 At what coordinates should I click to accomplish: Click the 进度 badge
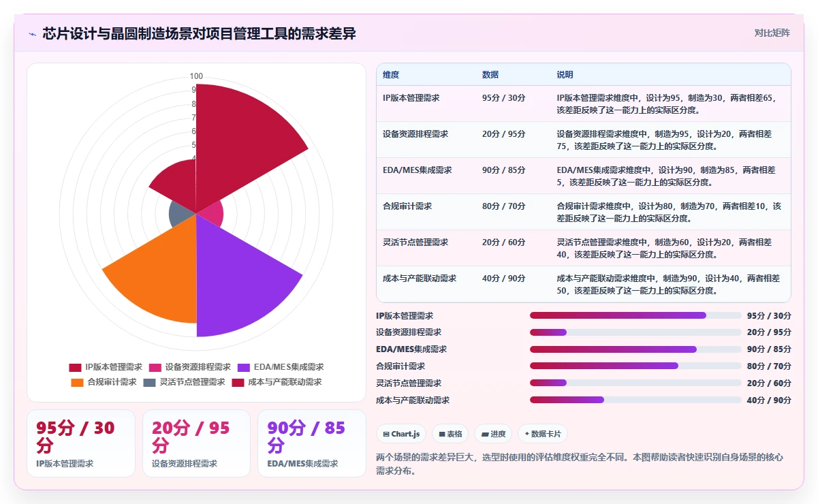point(493,434)
